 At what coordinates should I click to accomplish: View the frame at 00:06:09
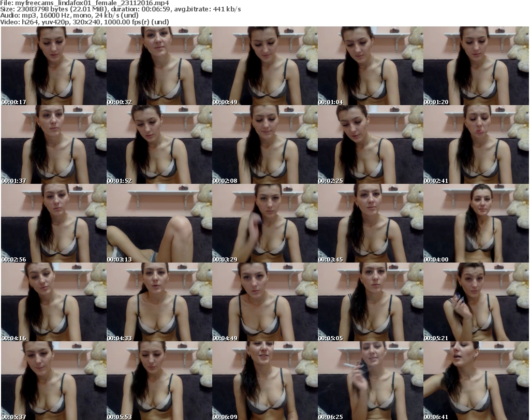click(x=265, y=381)
